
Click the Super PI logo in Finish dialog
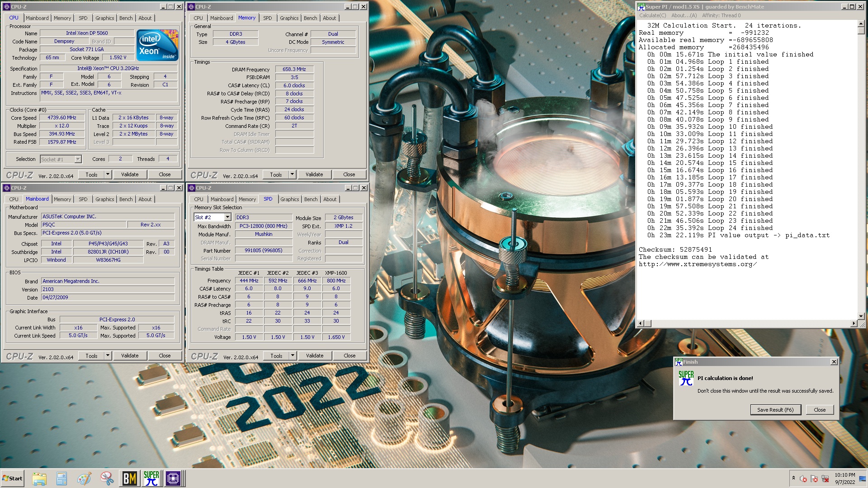coord(686,378)
